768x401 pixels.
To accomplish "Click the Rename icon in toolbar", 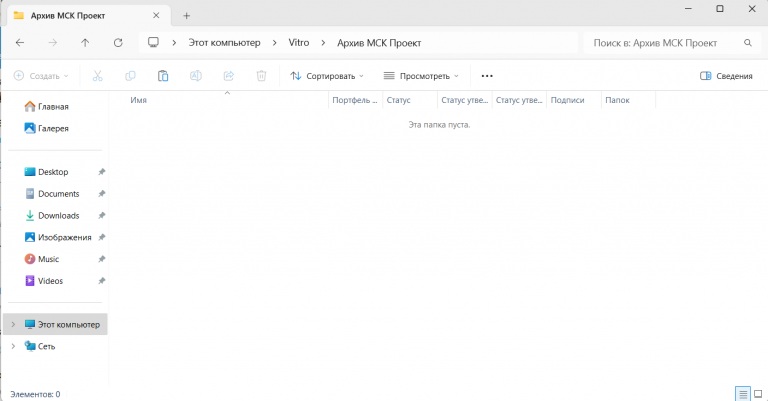I will point(196,76).
